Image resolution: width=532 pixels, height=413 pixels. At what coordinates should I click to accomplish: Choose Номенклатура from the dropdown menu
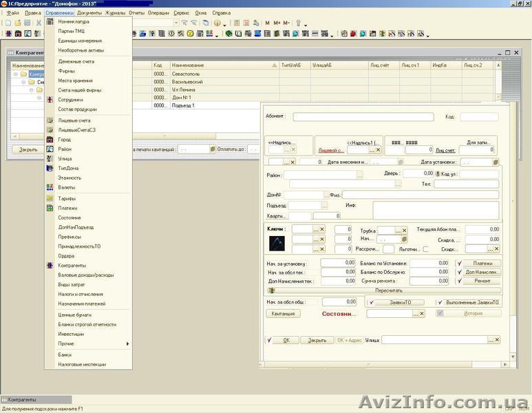click(x=73, y=22)
